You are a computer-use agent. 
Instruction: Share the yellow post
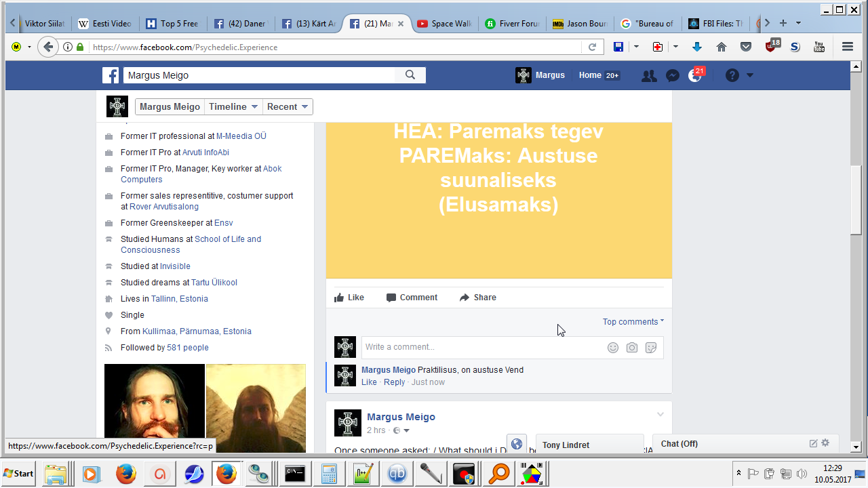(477, 298)
